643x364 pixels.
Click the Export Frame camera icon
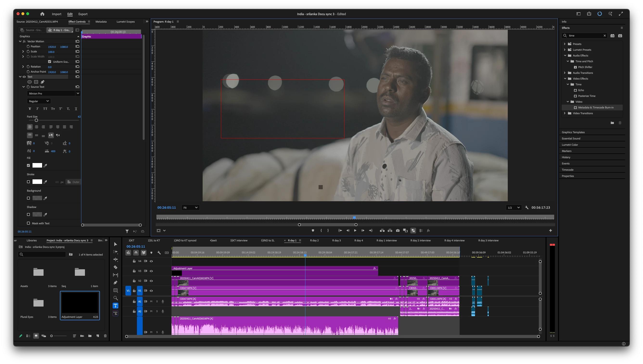(x=398, y=231)
